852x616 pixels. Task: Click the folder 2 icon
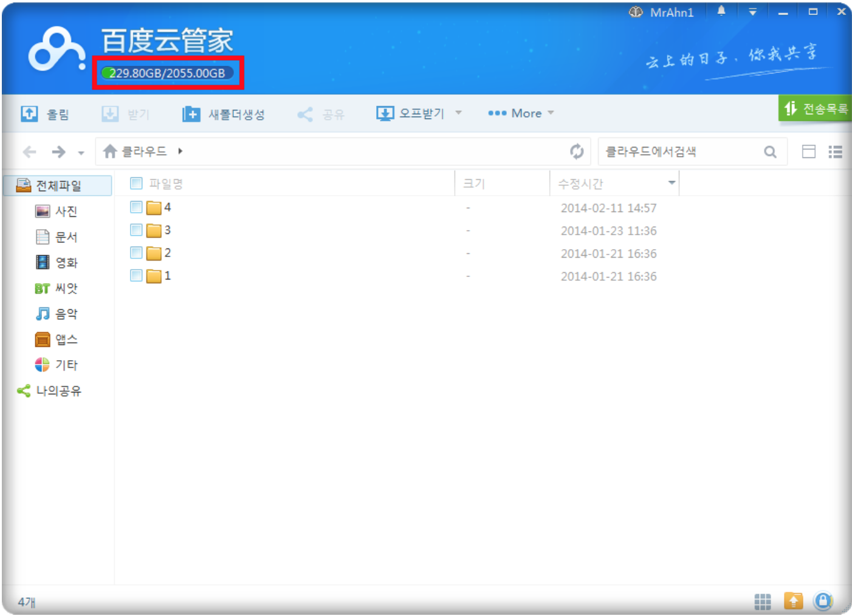(154, 253)
